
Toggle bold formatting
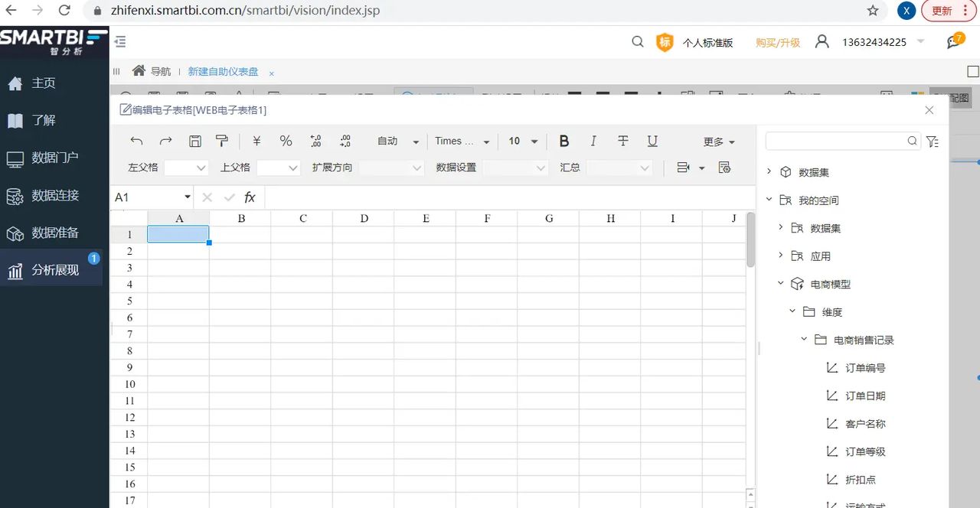click(x=563, y=141)
